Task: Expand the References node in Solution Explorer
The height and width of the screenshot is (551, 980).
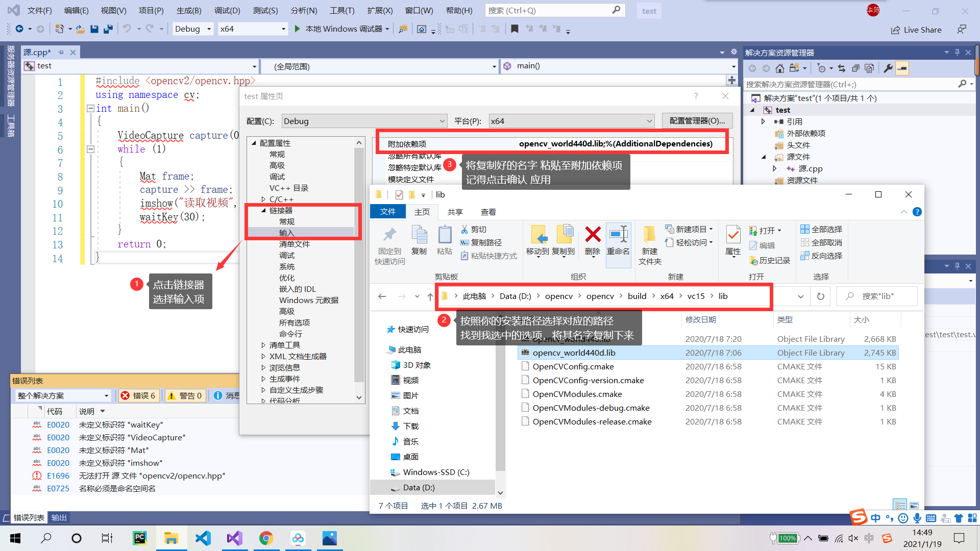Action: (x=763, y=122)
